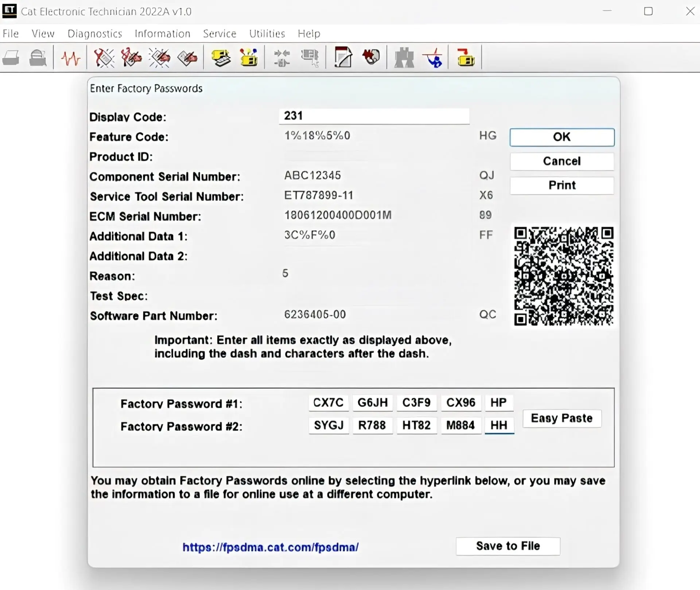700x590 pixels.
Task: Click the Print button in the dialog
Action: tap(562, 185)
